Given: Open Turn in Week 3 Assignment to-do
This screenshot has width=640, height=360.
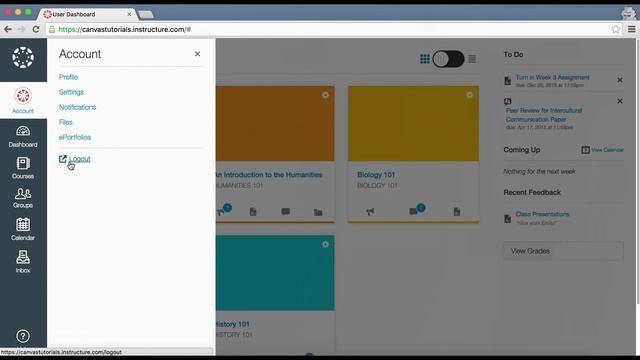Looking at the screenshot, I should (x=552, y=77).
